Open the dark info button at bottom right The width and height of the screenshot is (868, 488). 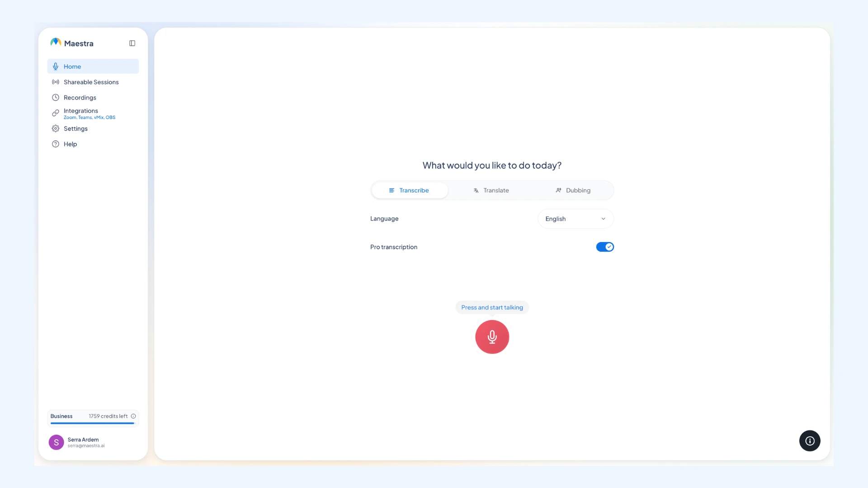(x=810, y=441)
